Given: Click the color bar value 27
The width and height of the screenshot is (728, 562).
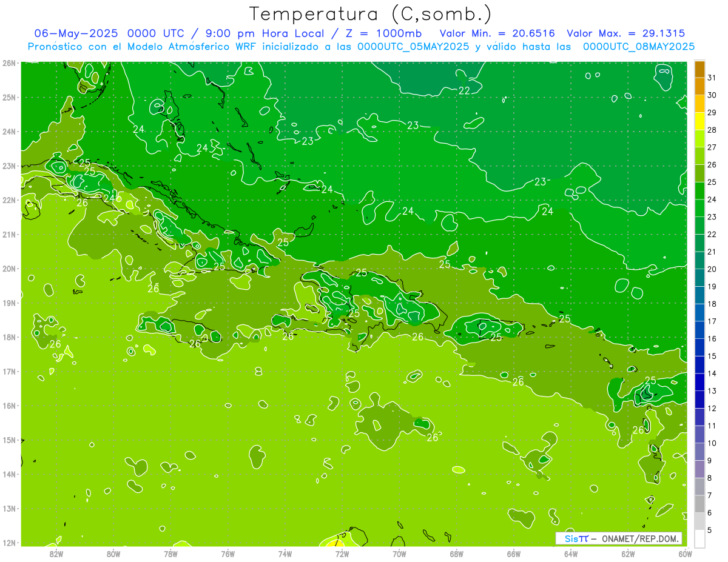Looking at the screenshot, I should pyautogui.click(x=712, y=147).
